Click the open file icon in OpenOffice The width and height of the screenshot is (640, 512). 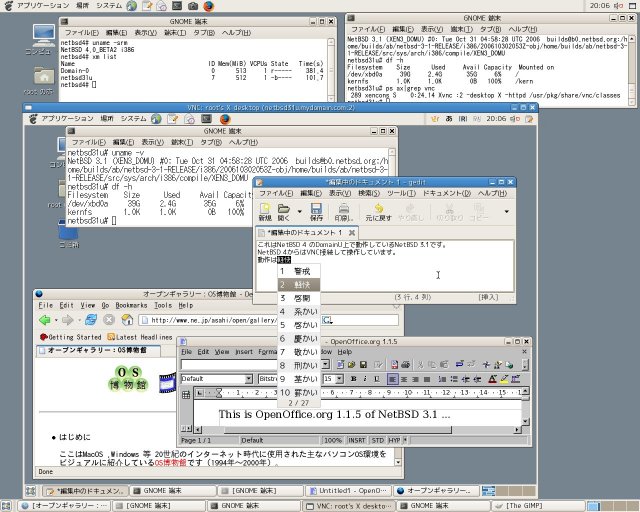click(351, 365)
